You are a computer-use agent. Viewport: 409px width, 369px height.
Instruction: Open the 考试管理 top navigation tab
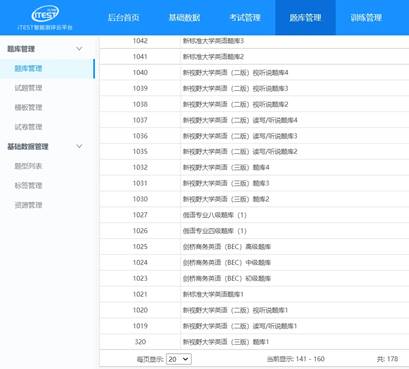(245, 18)
